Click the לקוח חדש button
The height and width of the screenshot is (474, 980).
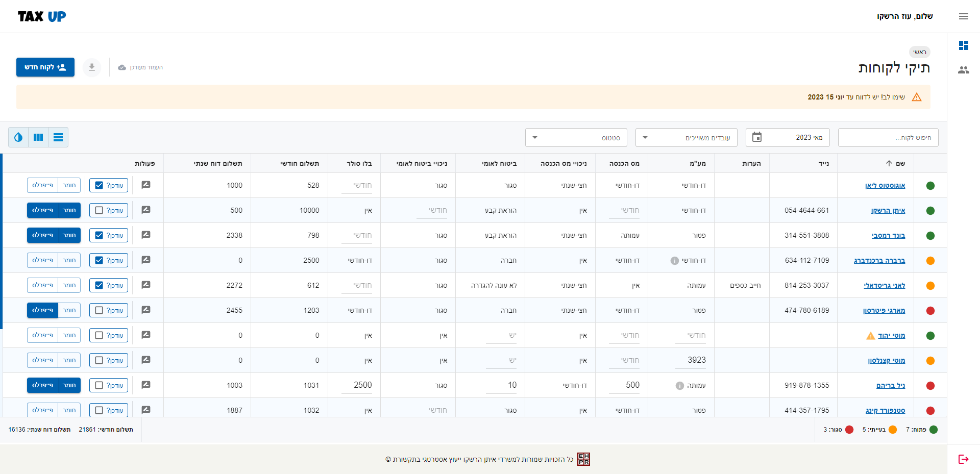point(45,67)
